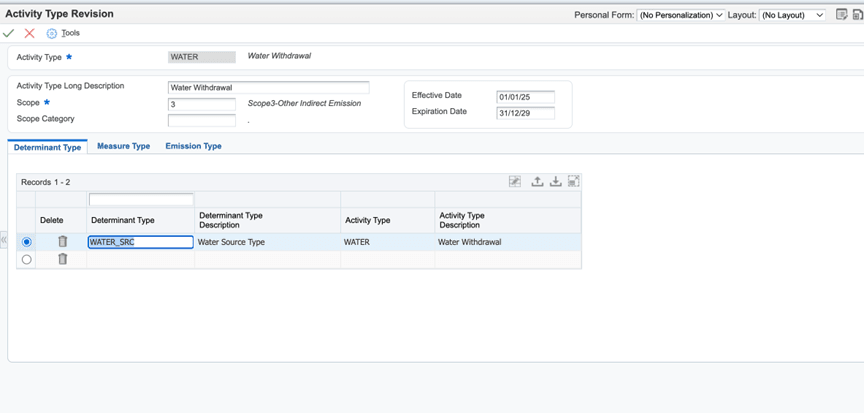Select the WATER_SRC row radio button
This screenshot has width=864, height=413.
[26, 242]
